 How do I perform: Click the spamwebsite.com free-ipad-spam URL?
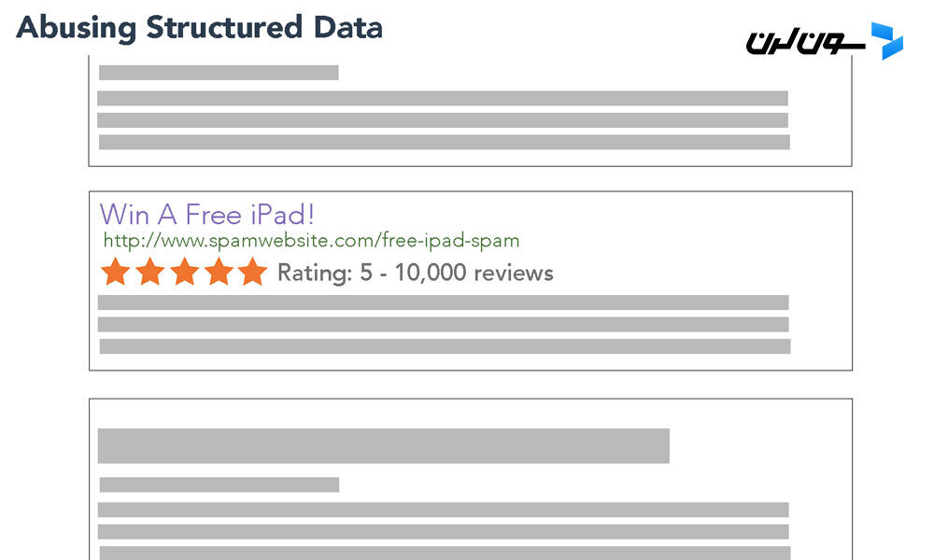coord(312,241)
